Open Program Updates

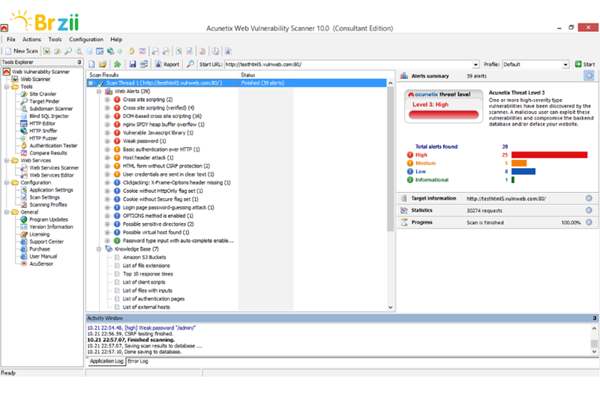49,219
